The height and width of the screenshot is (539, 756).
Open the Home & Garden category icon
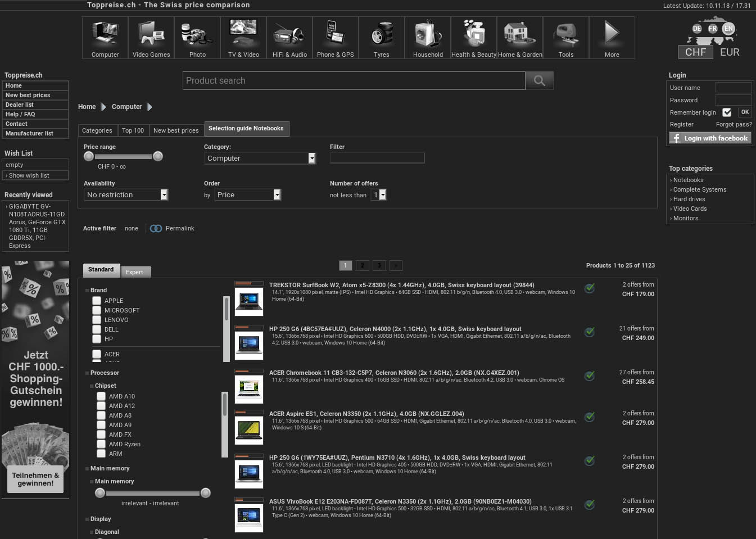click(520, 38)
